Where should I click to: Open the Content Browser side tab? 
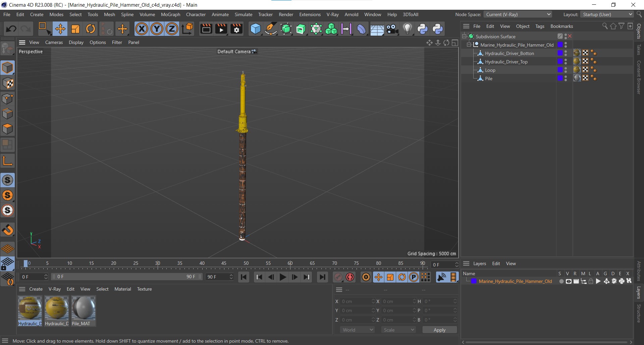pos(639,77)
